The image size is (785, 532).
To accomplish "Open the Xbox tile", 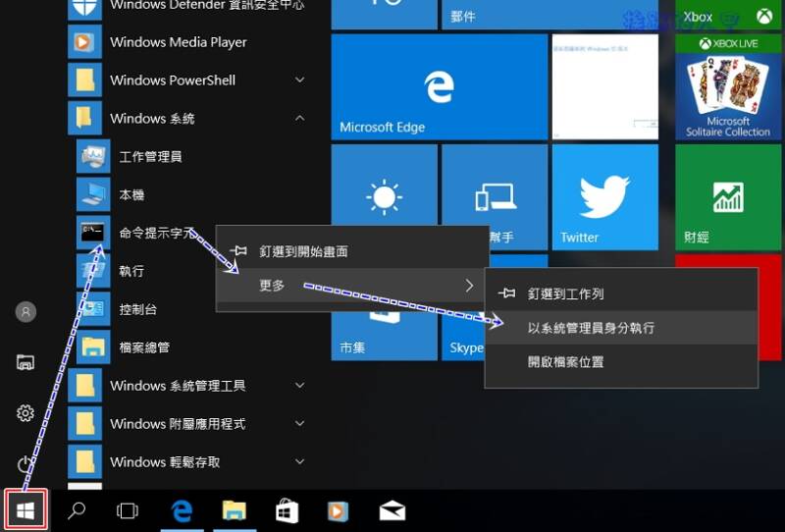I will [728, 15].
